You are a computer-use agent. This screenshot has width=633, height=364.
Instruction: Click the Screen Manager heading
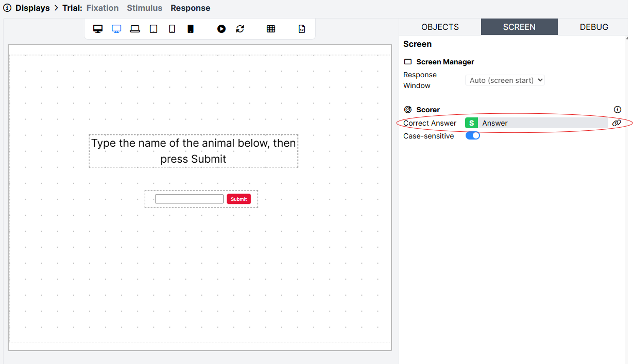(445, 62)
